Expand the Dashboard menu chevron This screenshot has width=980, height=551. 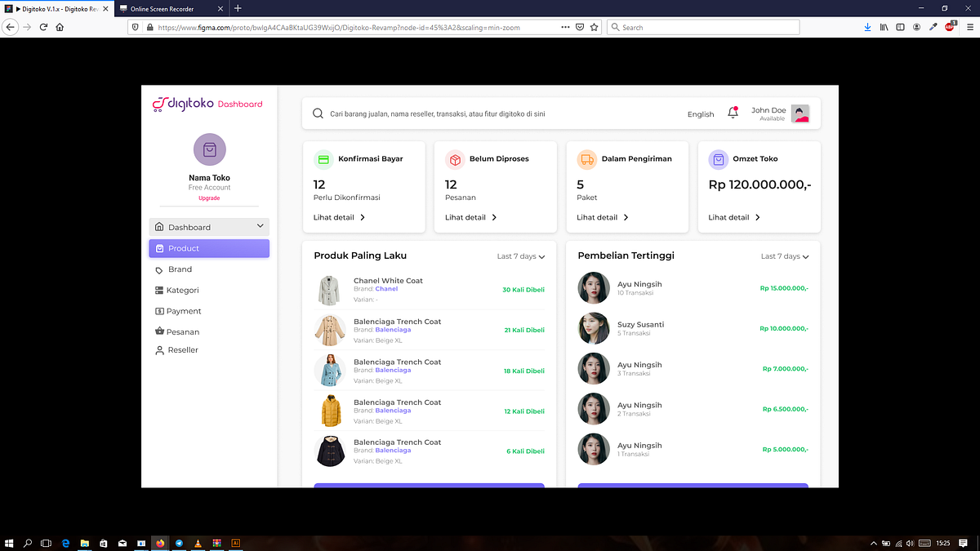[261, 226]
